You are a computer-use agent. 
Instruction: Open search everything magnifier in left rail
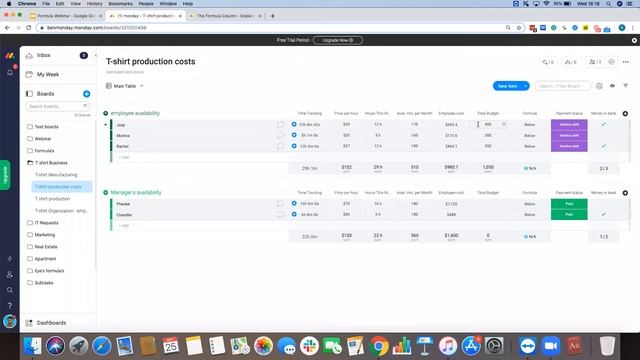tap(10, 290)
